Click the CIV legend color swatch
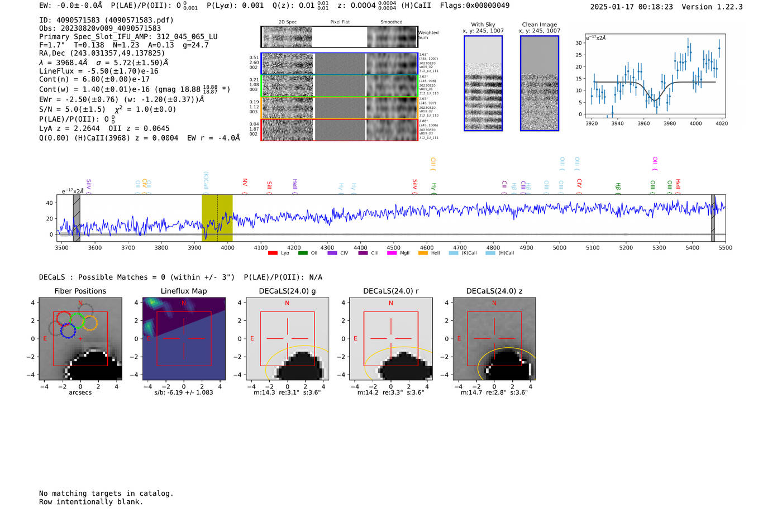This screenshot has height=532, width=782. pyautogui.click(x=332, y=253)
